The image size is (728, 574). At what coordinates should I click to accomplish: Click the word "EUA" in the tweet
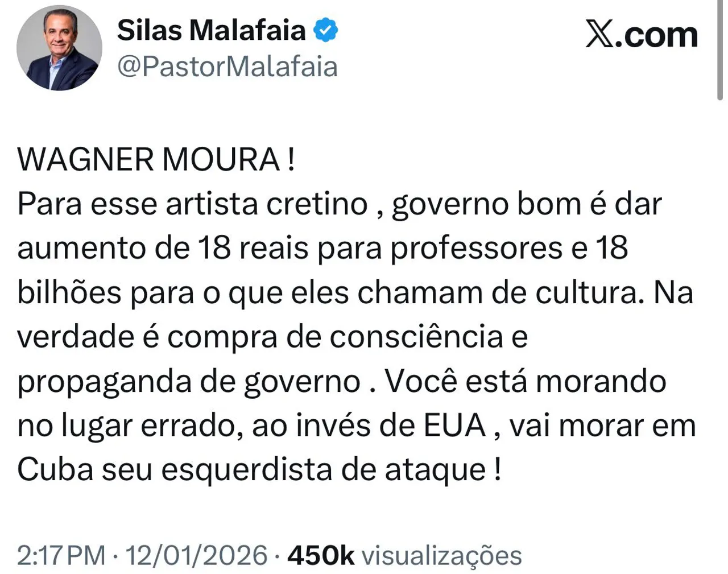click(x=456, y=426)
